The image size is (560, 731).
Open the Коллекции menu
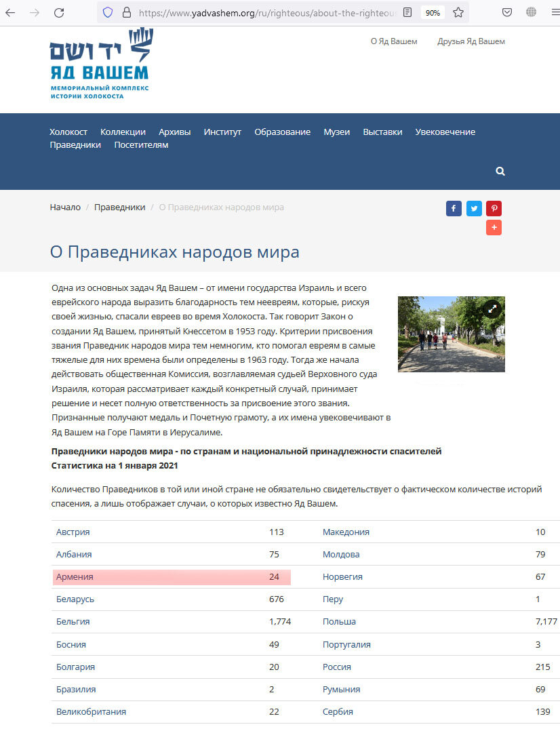pos(123,132)
